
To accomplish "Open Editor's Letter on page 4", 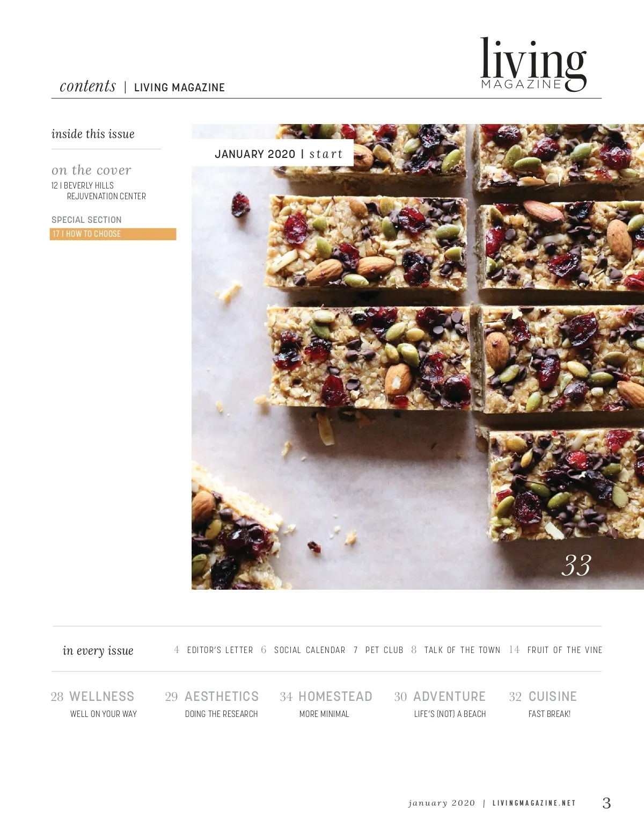I will click(214, 650).
